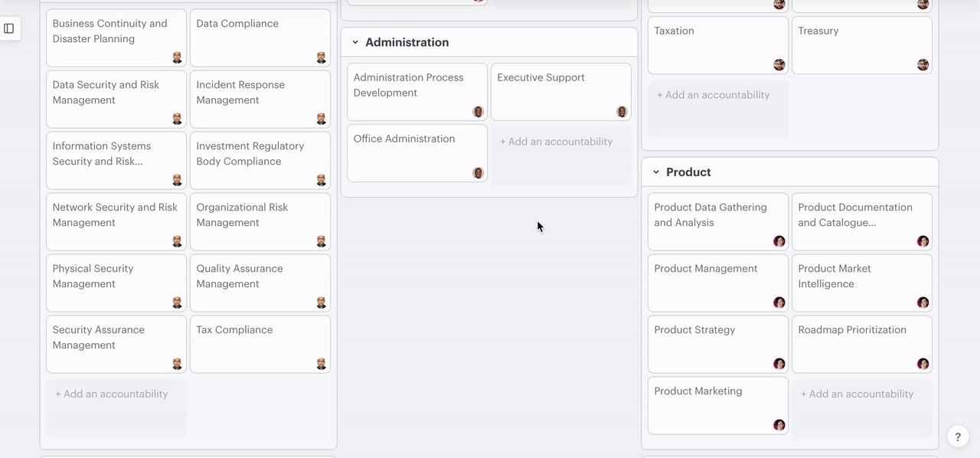Click avatar on Roadmap Prioritization card

coord(923,364)
